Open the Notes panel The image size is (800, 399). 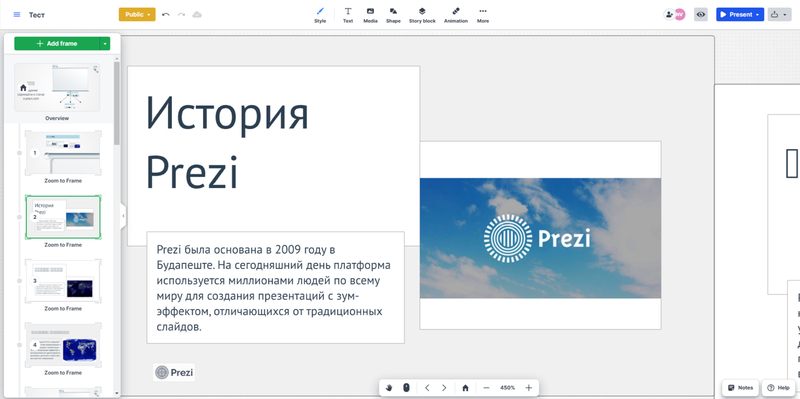(x=740, y=388)
